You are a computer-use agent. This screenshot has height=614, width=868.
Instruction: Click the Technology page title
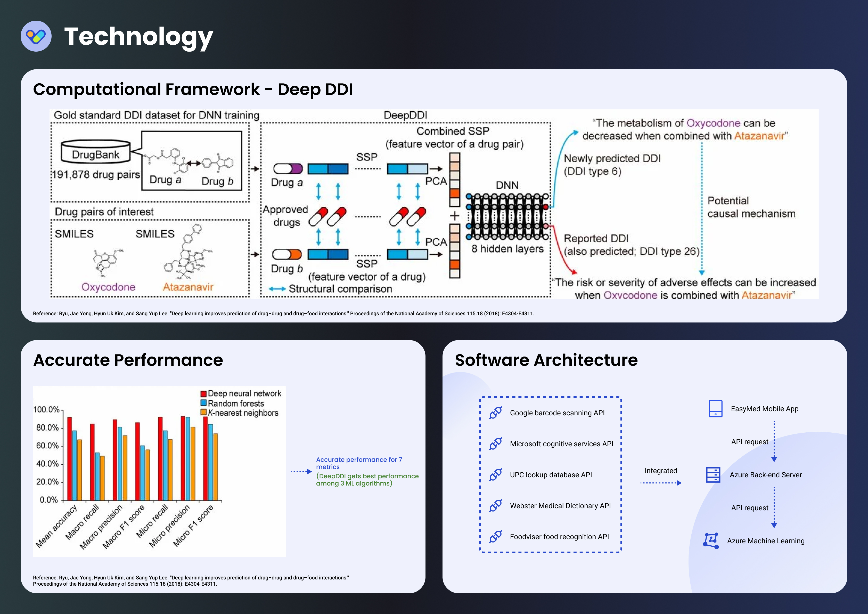coord(138,37)
